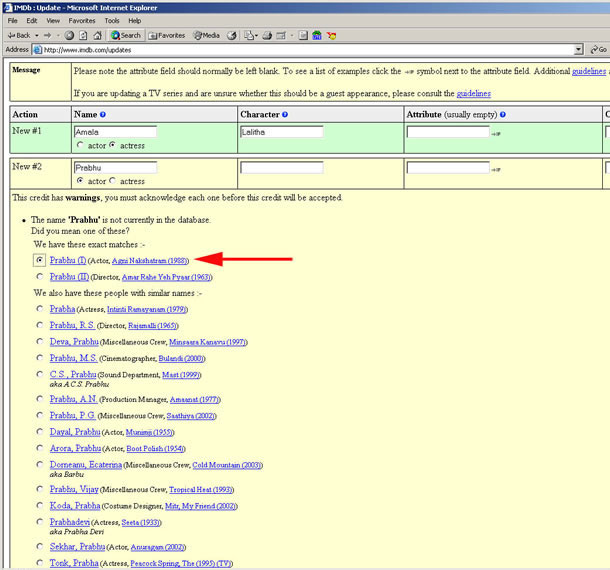Image resolution: width=610 pixels, height=570 pixels.
Task: Open the Back history dropdown arrow
Action: pyautogui.click(x=37, y=35)
